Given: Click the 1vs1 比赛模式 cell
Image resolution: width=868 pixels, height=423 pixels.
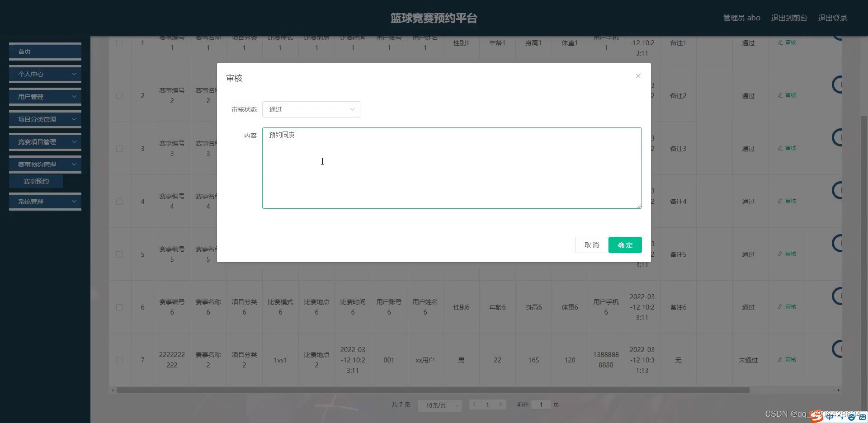Looking at the screenshot, I should (x=280, y=360).
